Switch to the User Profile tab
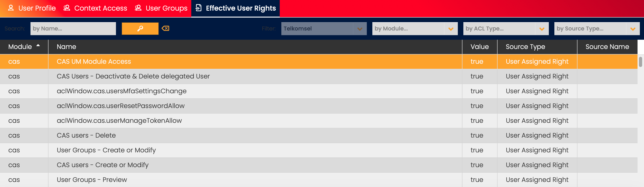The height and width of the screenshot is (187, 644). [37, 8]
